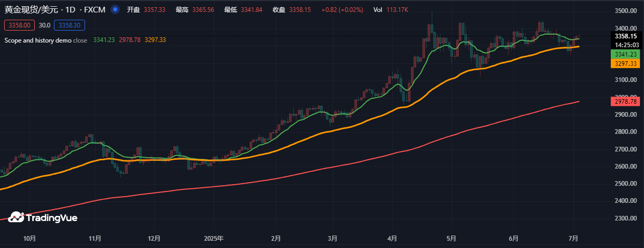This screenshot has height=248, width=644.
Task: Click the red 2978.78 indicator value in legend
Action: click(x=130, y=40)
